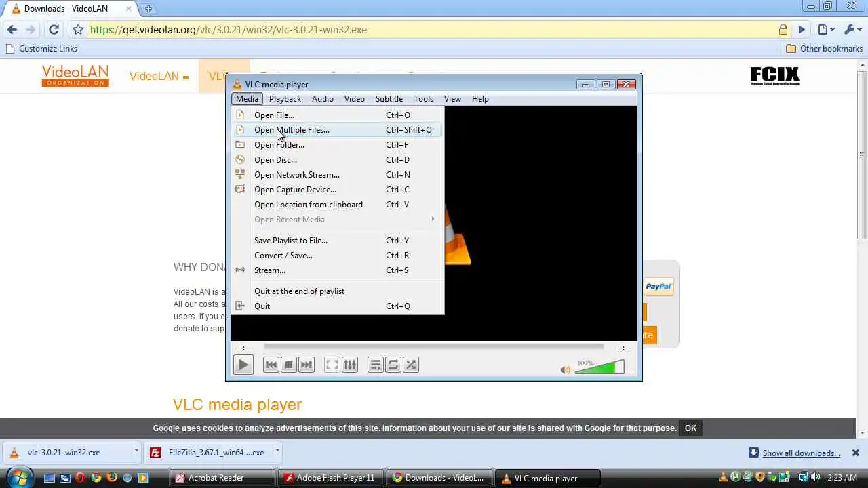
Task: Open the Customize Links bookmark
Action: [41, 49]
